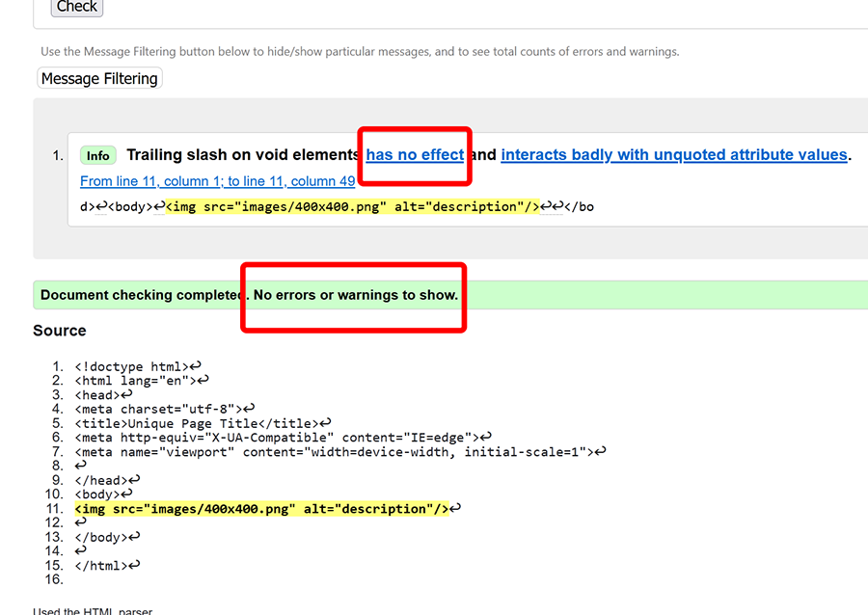Viewport: 868px width, 615px height.
Task: Jump to 'From line 11, column 1' location link
Action: [218, 181]
